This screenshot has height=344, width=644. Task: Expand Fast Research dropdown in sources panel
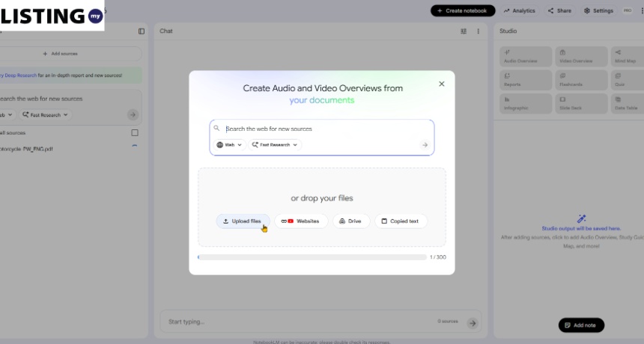[45, 115]
